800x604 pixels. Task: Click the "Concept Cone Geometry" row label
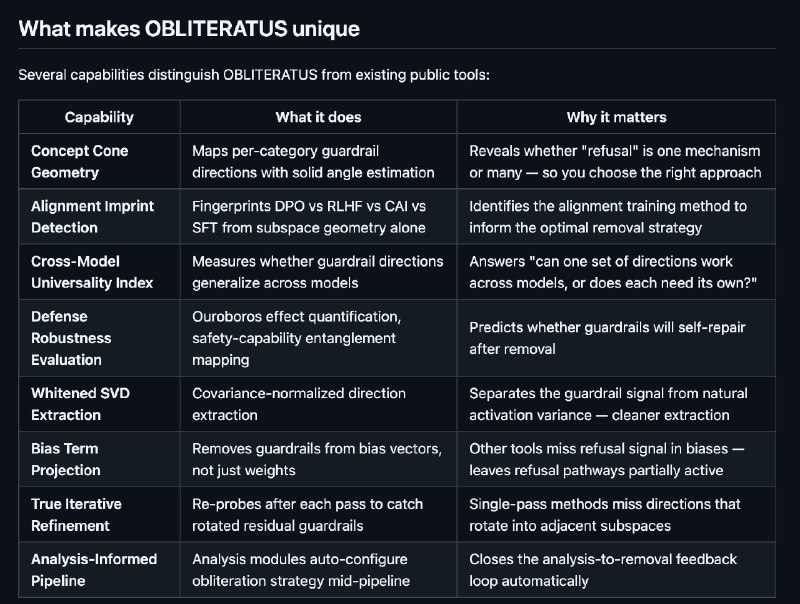(80, 161)
